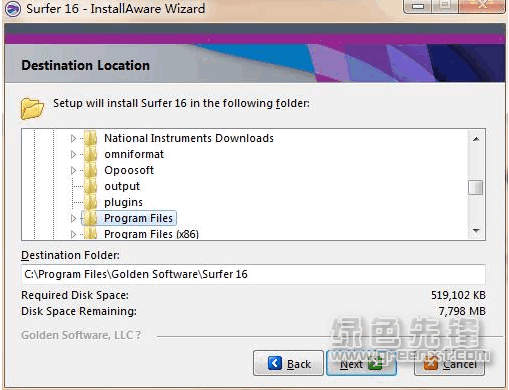Minimize the InstallAware Wizard window

coord(418,6)
